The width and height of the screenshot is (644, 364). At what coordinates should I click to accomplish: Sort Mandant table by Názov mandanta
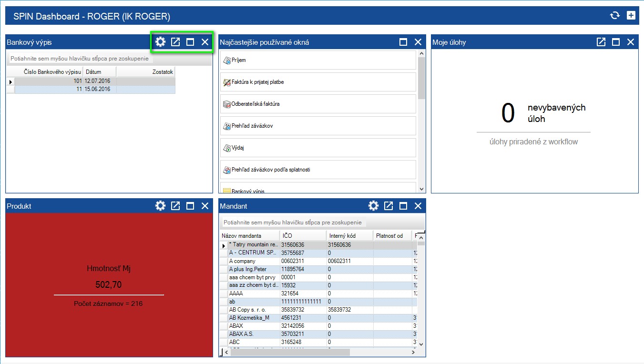[x=250, y=235]
